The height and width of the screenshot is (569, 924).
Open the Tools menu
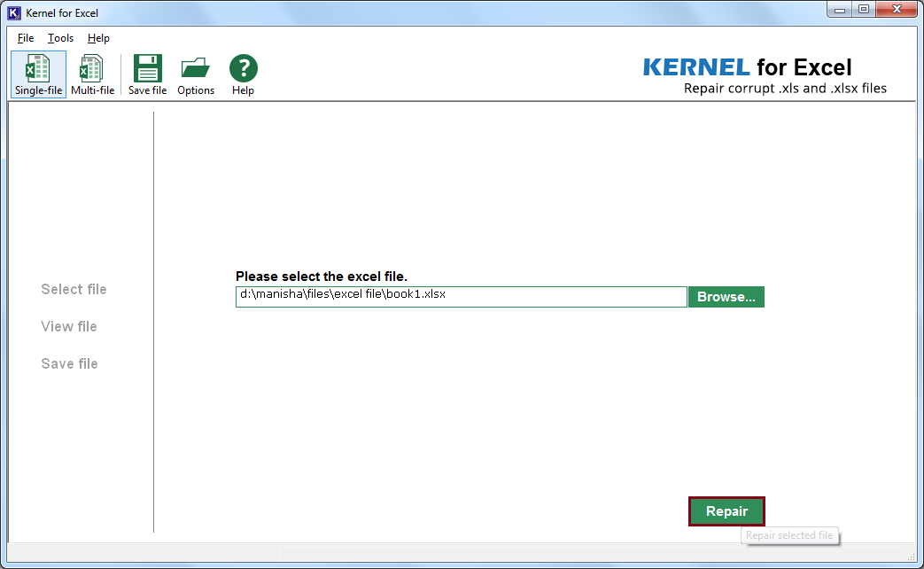click(x=60, y=38)
